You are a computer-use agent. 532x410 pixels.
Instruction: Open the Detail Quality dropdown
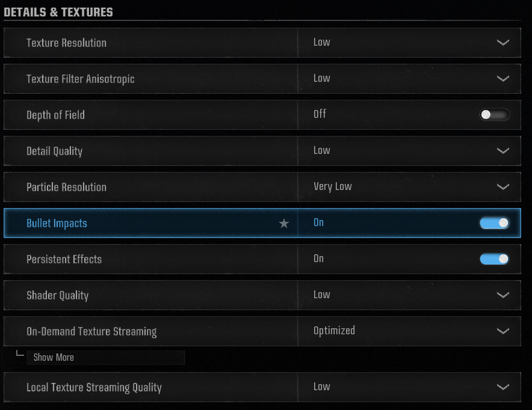pos(503,151)
